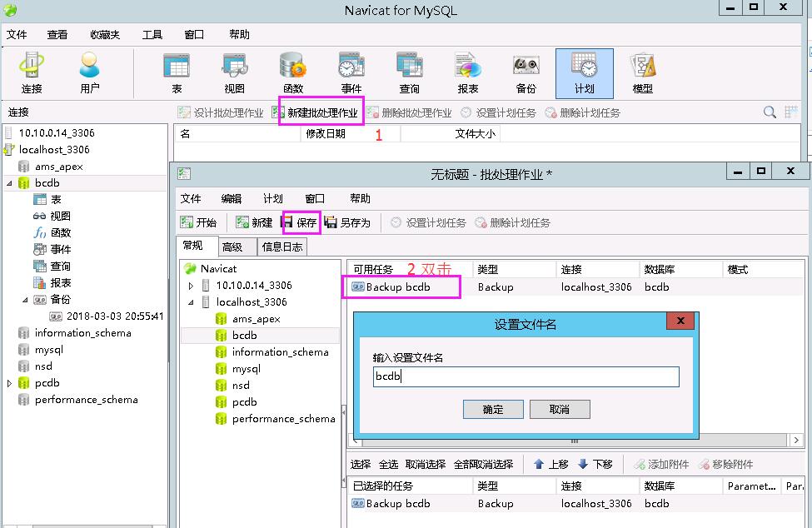Open 收藏夹 menu in main menu bar

105,34
